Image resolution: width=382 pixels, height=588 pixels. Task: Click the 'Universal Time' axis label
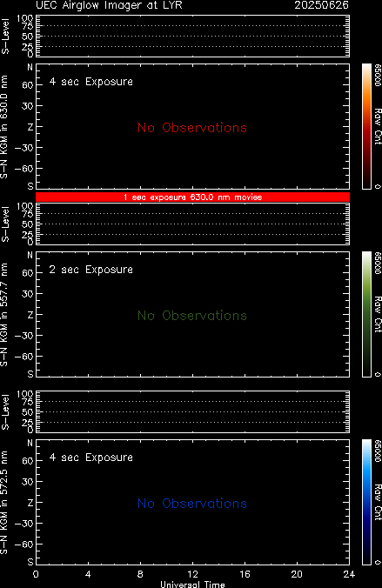[x=192, y=585]
